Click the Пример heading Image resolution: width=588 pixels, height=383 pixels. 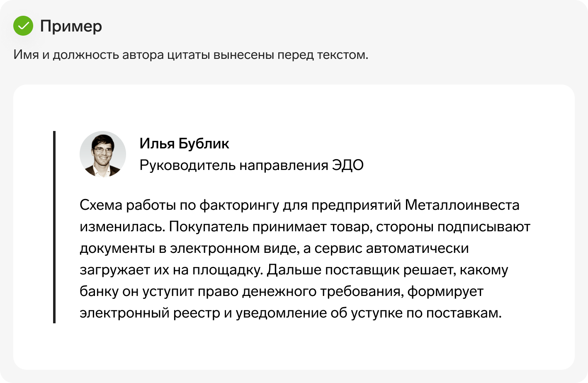pos(71,27)
